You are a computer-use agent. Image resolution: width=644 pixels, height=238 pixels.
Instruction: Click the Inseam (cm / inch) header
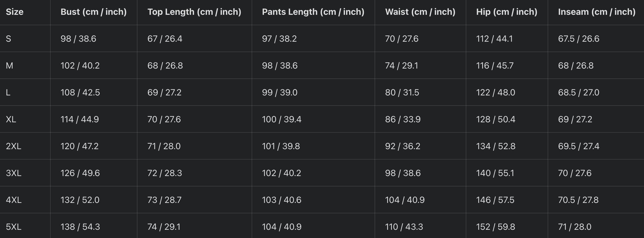(597, 12)
